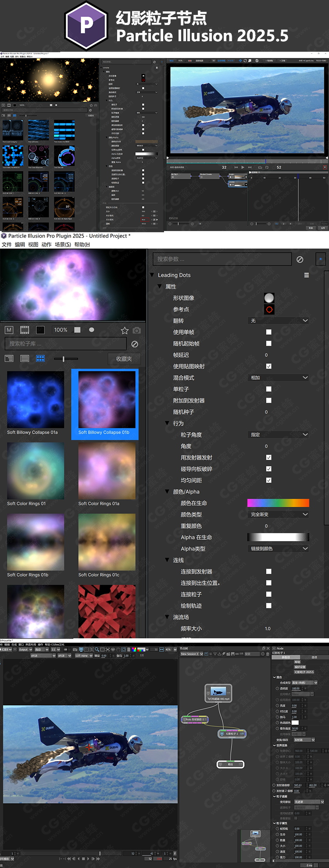Click the M icon under the preview
The image size is (329, 868).
[x=9, y=330]
